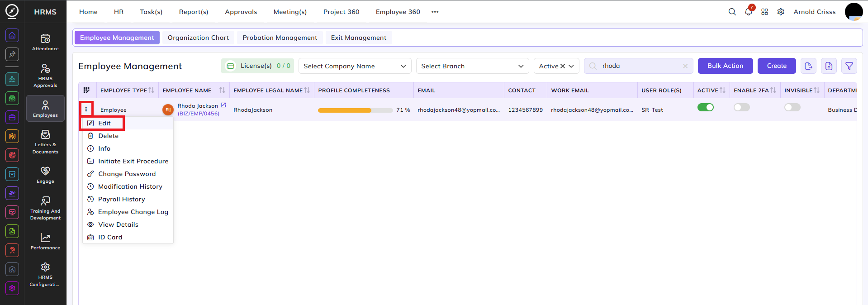The image size is (868, 305).
Task: Toggle Invisible switch for Rhoda Jackson
Action: click(x=792, y=107)
